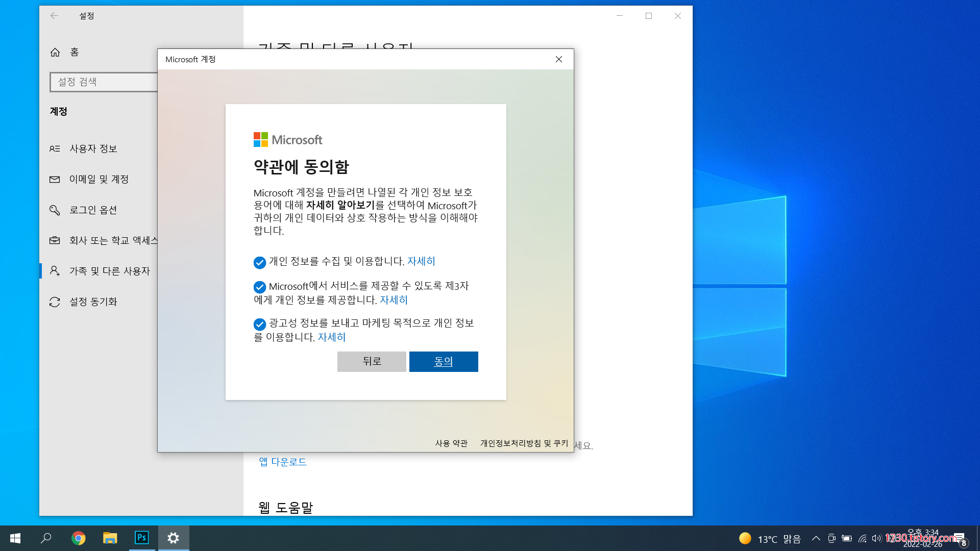Open 사용자 정보 settings page

pyautogui.click(x=93, y=148)
